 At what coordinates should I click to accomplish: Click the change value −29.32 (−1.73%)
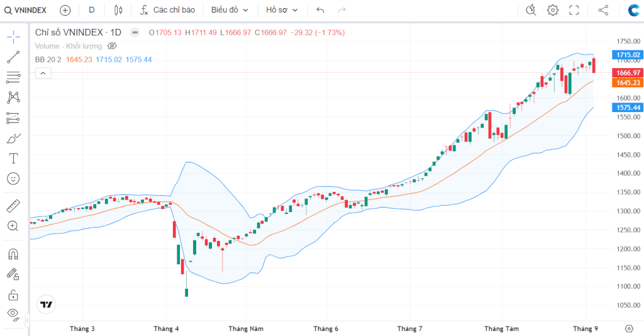[318, 33]
